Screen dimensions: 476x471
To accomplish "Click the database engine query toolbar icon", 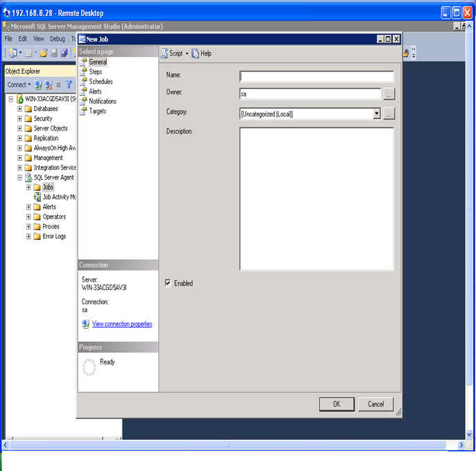I will (x=28, y=53).
